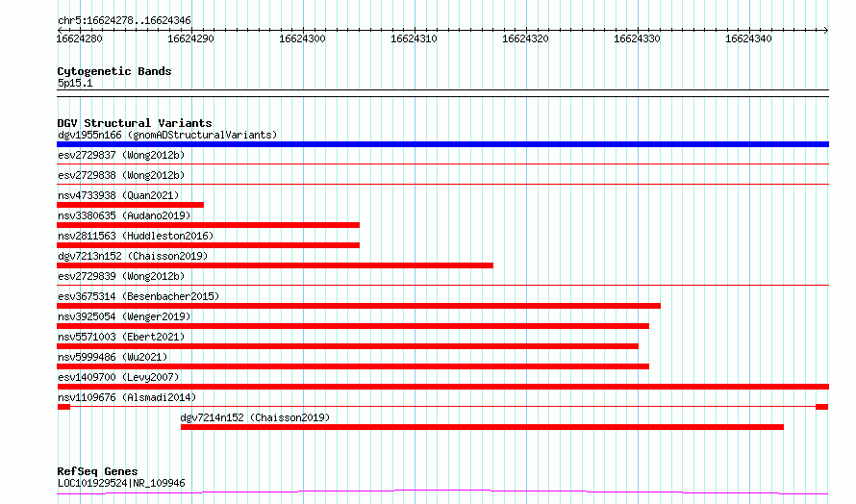Viewport: 856px width, 504px height.
Task: Click the nsv5999486 Wu2021 label
Action: [x=113, y=357]
